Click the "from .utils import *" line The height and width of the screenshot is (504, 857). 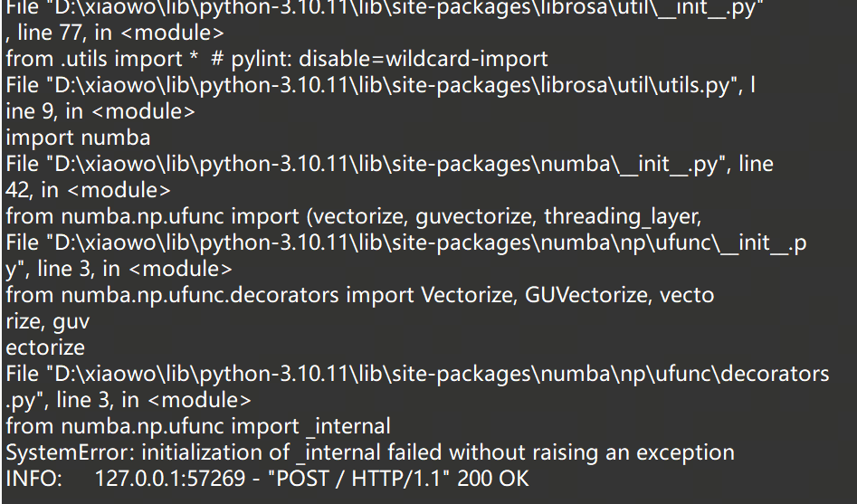pyautogui.click(x=101, y=59)
